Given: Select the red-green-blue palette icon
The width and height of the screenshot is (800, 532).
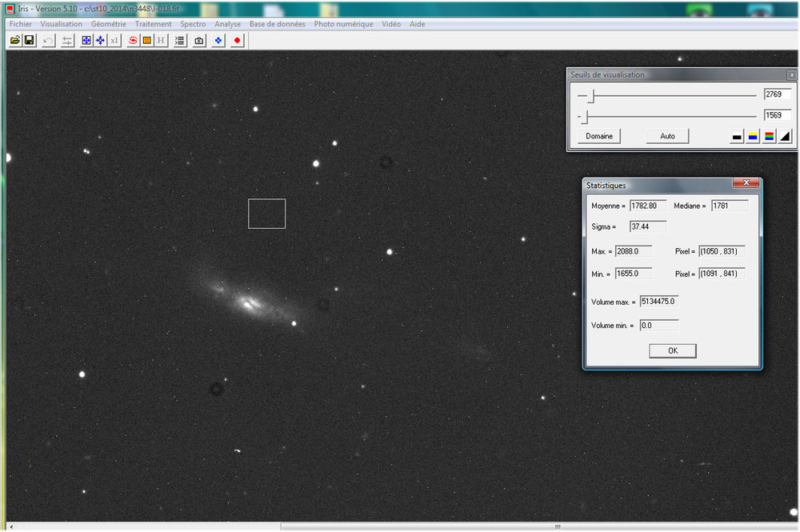Looking at the screenshot, I should pyautogui.click(x=770, y=136).
